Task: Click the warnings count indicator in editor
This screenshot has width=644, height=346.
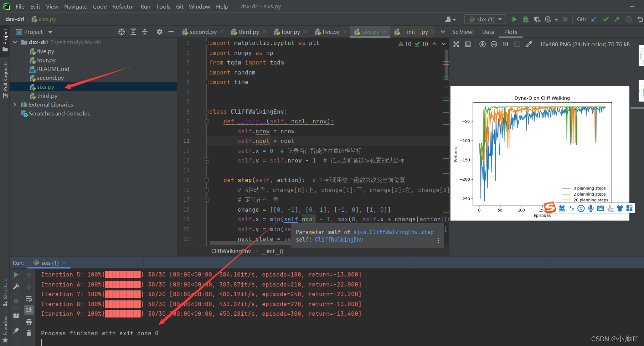Action: pyautogui.click(x=405, y=44)
